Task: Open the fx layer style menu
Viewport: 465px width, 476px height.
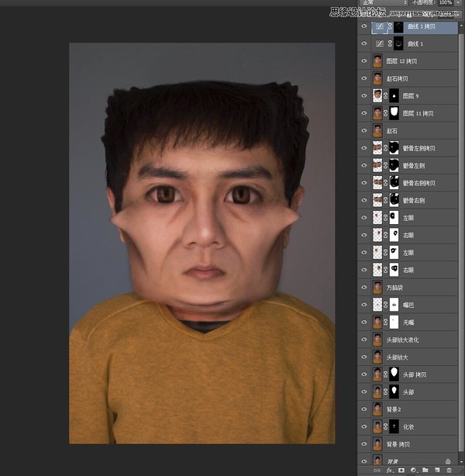Action: [x=390, y=470]
